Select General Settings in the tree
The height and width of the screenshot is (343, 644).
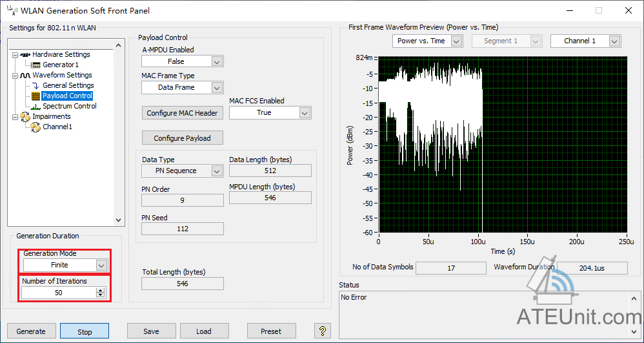(x=68, y=85)
